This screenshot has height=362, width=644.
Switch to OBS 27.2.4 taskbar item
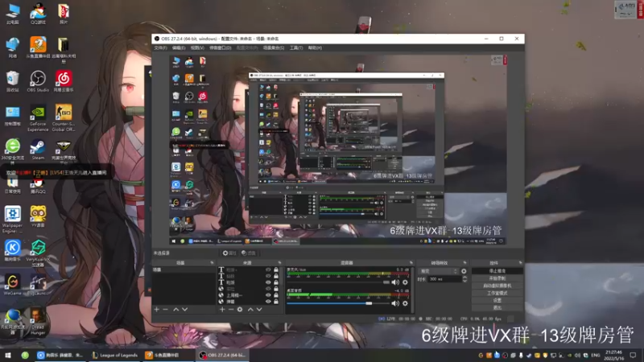[x=222, y=355]
